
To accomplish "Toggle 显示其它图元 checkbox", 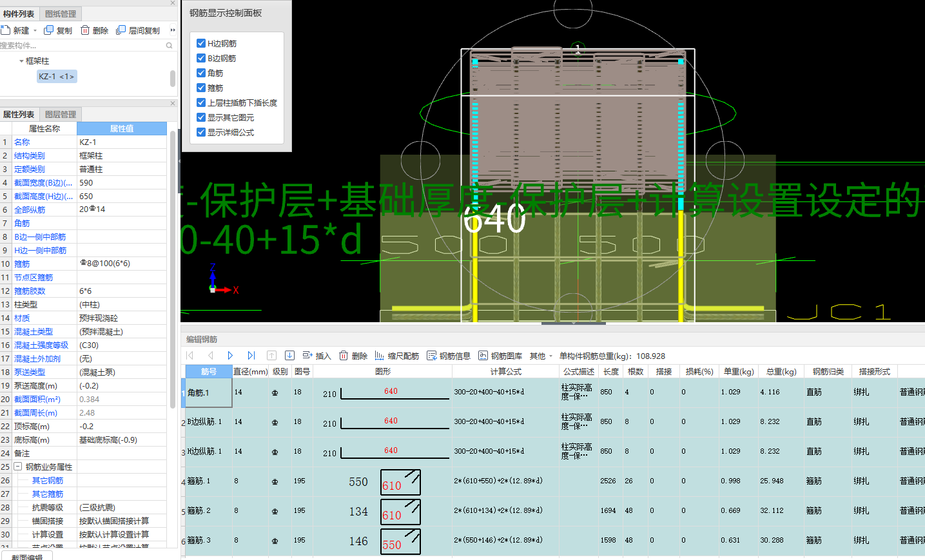I will [x=201, y=117].
